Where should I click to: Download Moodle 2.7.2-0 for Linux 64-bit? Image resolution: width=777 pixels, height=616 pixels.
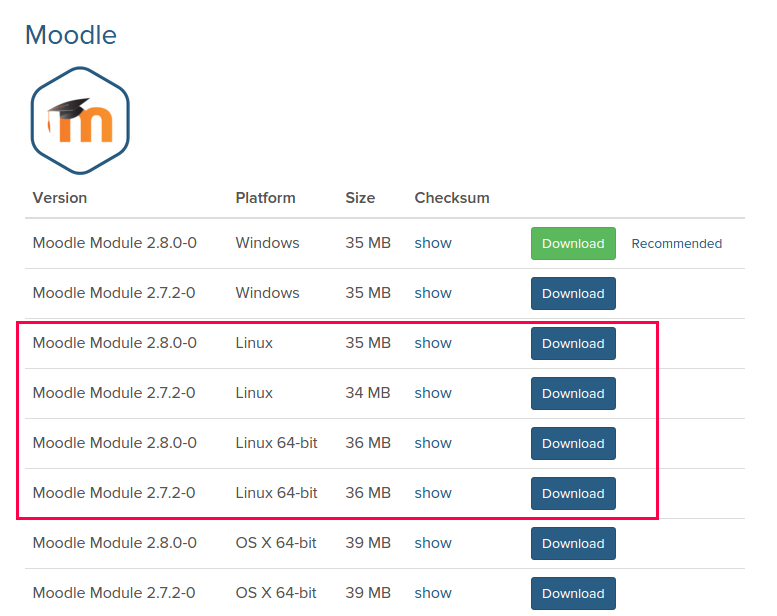(x=573, y=494)
